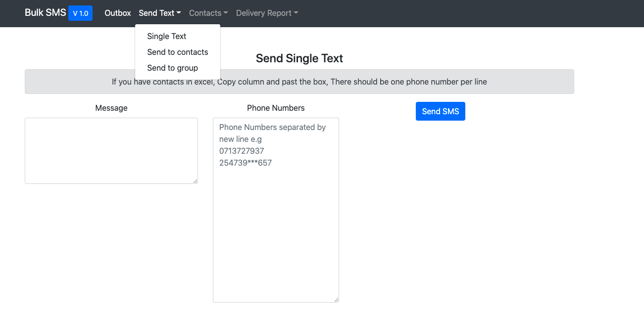Click inside the Message text area

tap(111, 151)
